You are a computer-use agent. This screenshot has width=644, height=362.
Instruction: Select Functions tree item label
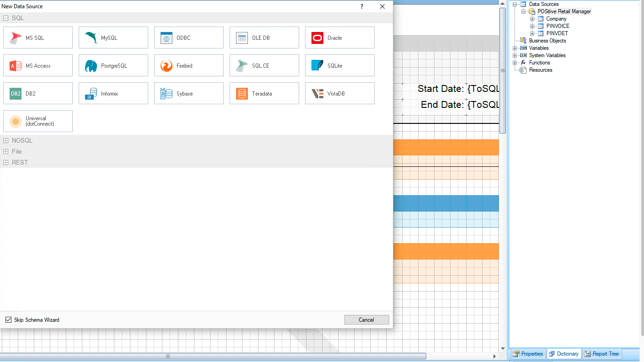(540, 63)
